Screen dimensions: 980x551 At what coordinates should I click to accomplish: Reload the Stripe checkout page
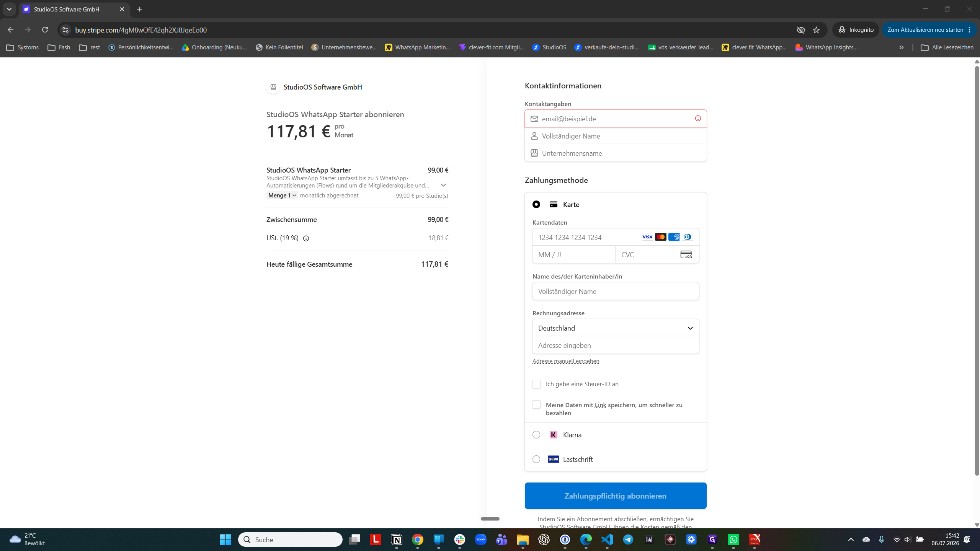click(45, 30)
